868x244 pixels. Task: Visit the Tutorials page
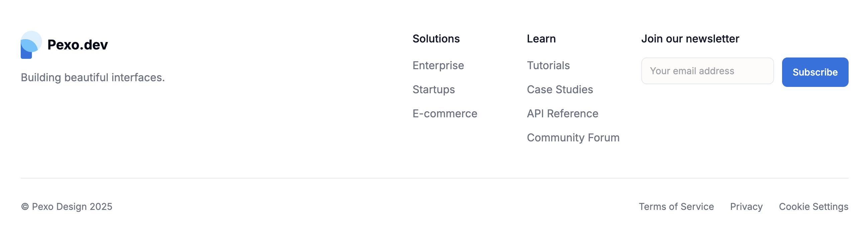click(548, 66)
